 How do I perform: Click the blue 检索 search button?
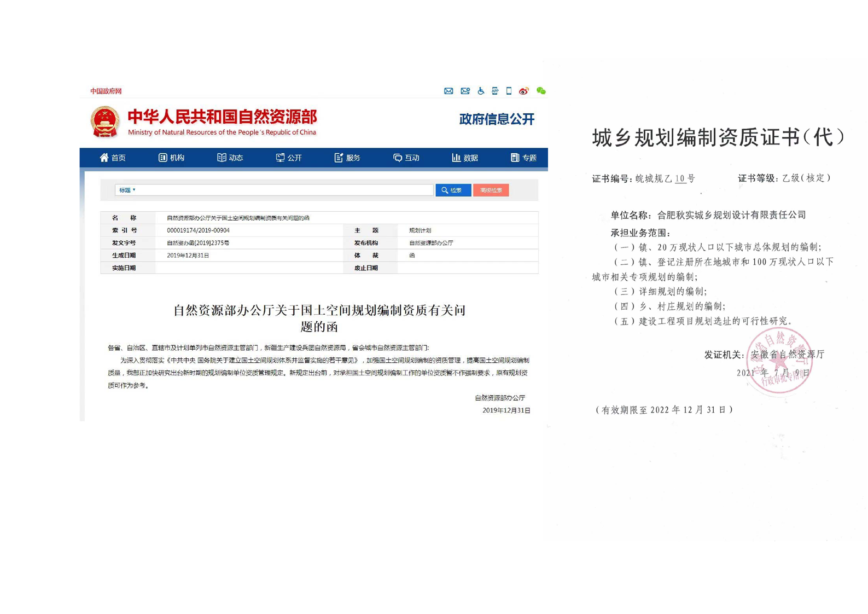tap(453, 190)
